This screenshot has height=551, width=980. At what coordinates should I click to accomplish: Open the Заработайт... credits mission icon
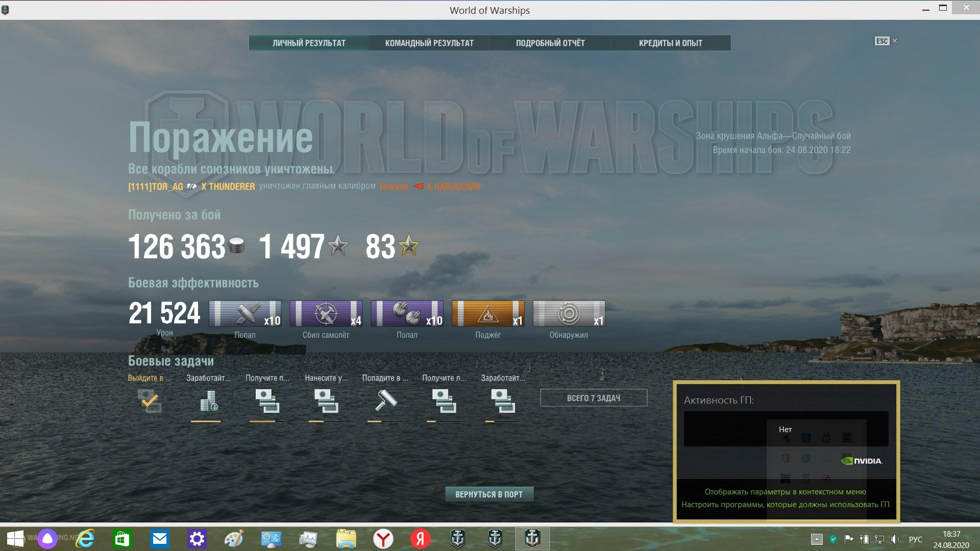[208, 401]
